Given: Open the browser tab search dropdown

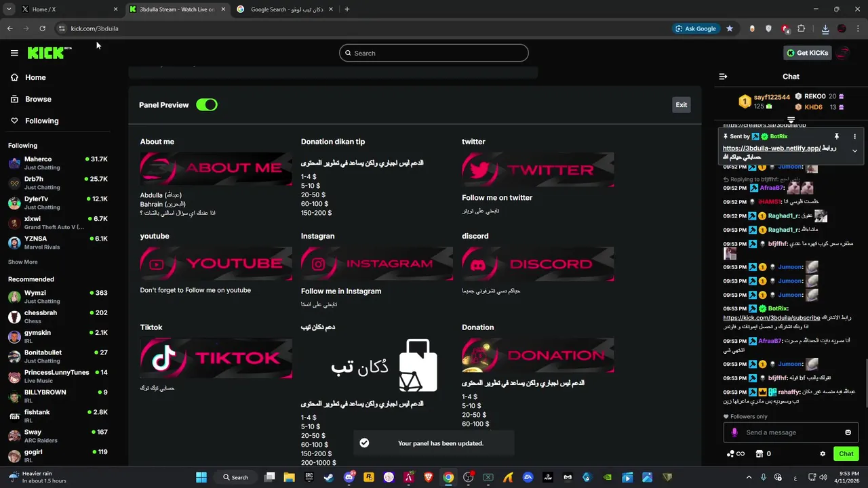Looking at the screenshot, I should tap(9, 9).
